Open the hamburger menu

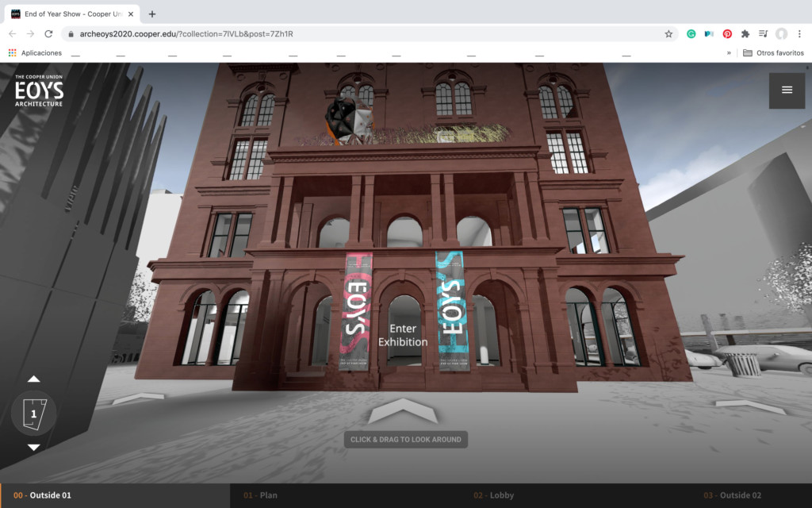787,90
